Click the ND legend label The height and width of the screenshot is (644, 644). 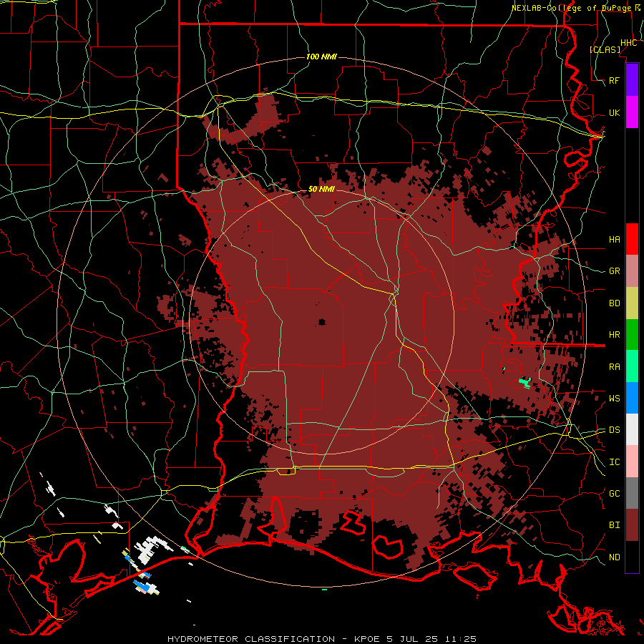coord(614,557)
